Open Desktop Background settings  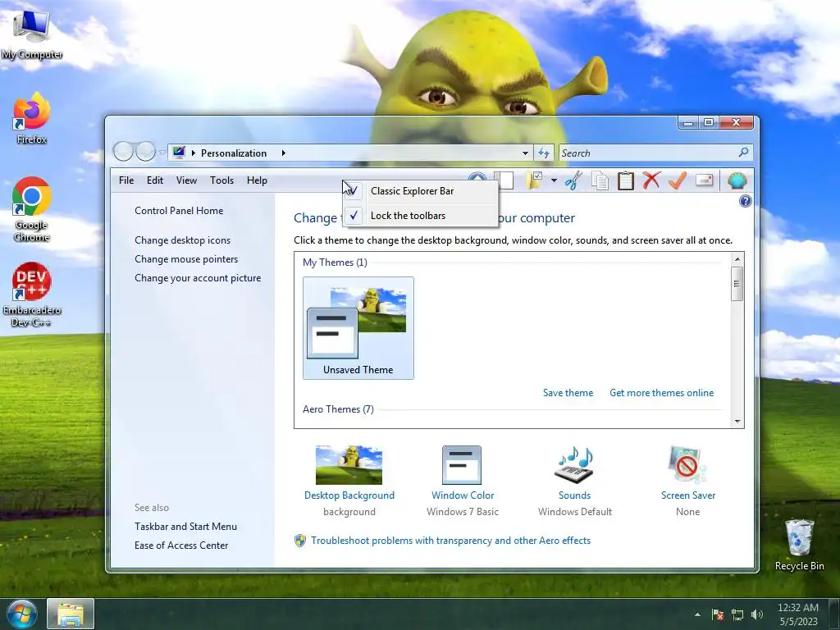click(349, 481)
